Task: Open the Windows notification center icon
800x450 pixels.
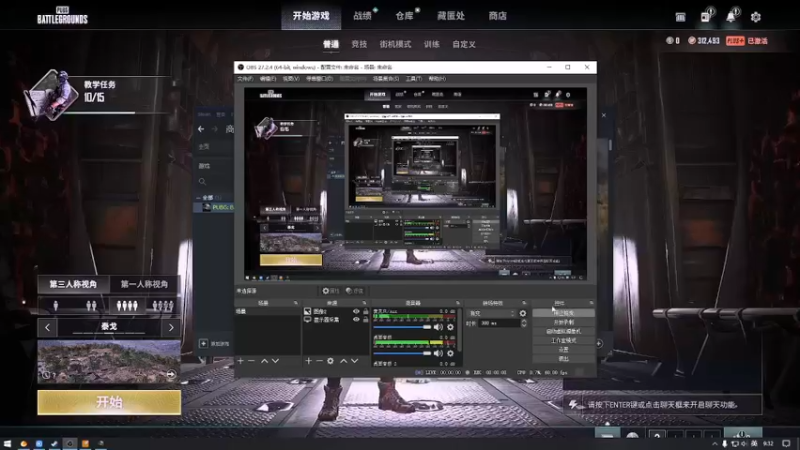Action: (x=786, y=444)
